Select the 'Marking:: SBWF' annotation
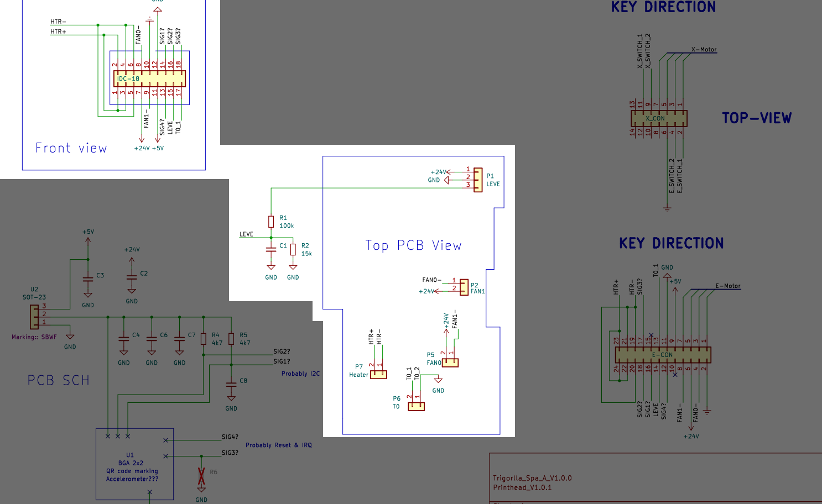The height and width of the screenshot is (504, 822). point(34,337)
